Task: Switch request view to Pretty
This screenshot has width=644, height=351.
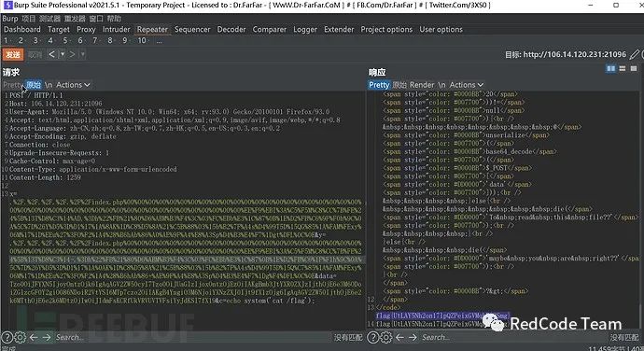Action: pos(12,85)
